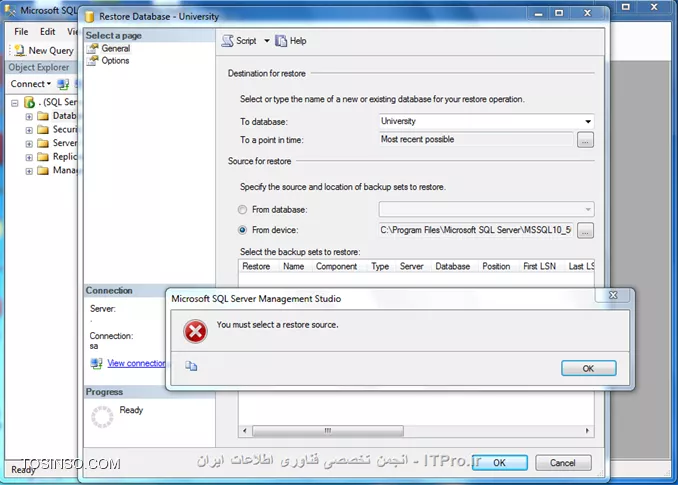Select the General page
This screenshot has height=485, width=678.
tap(115, 48)
